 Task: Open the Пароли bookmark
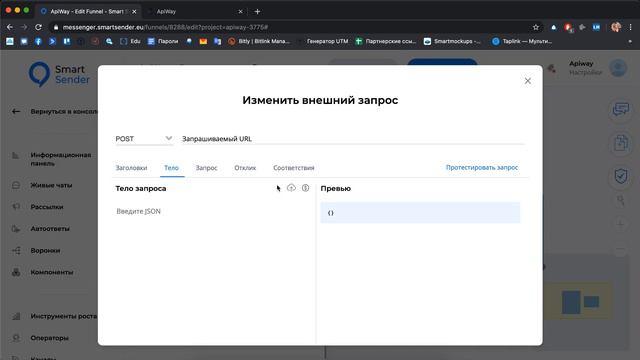[x=163, y=41]
